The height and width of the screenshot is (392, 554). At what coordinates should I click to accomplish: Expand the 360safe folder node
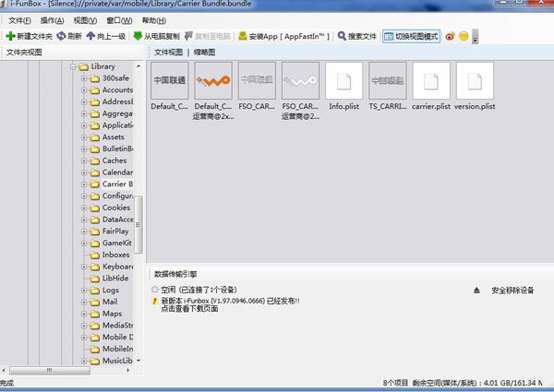click(84, 78)
